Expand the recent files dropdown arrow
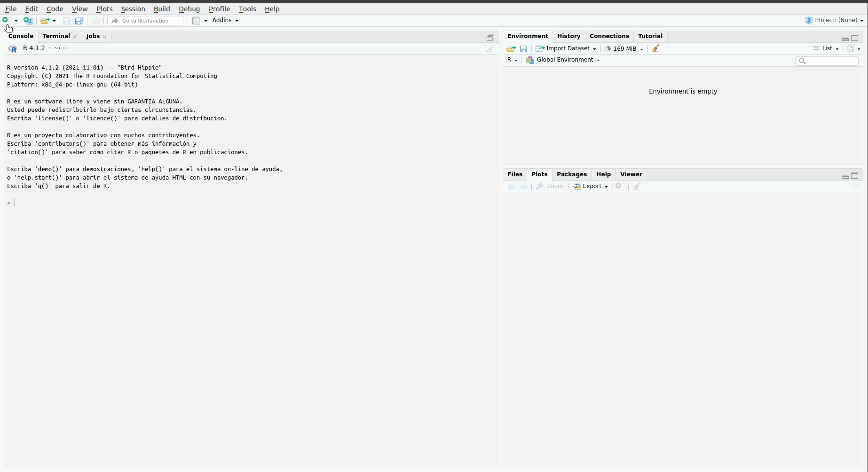The width and height of the screenshot is (868, 472). click(54, 21)
